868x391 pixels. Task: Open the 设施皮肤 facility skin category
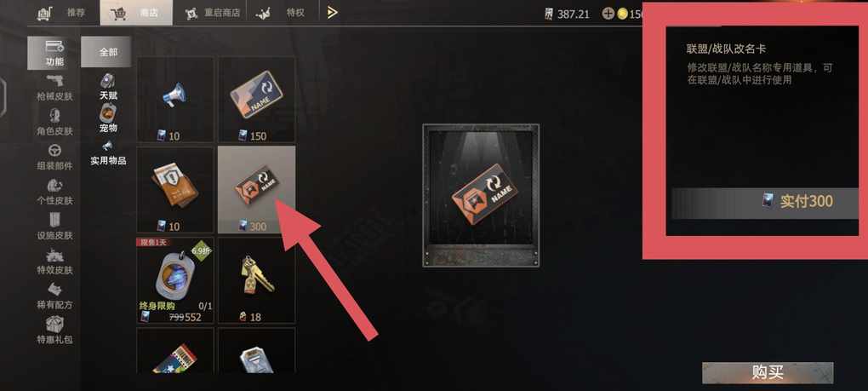(54, 227)
